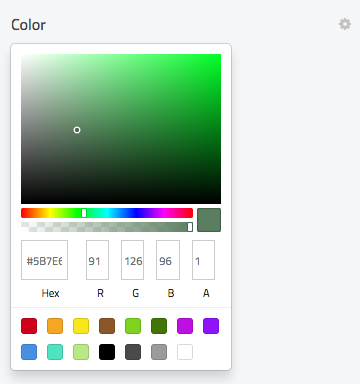Click the saturation picker circle handle

point(77,130)
